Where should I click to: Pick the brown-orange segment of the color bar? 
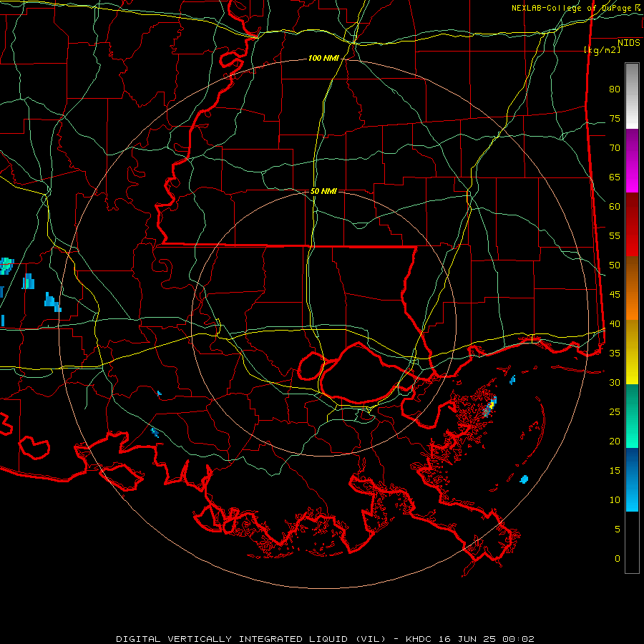click(x=632, y=288)
